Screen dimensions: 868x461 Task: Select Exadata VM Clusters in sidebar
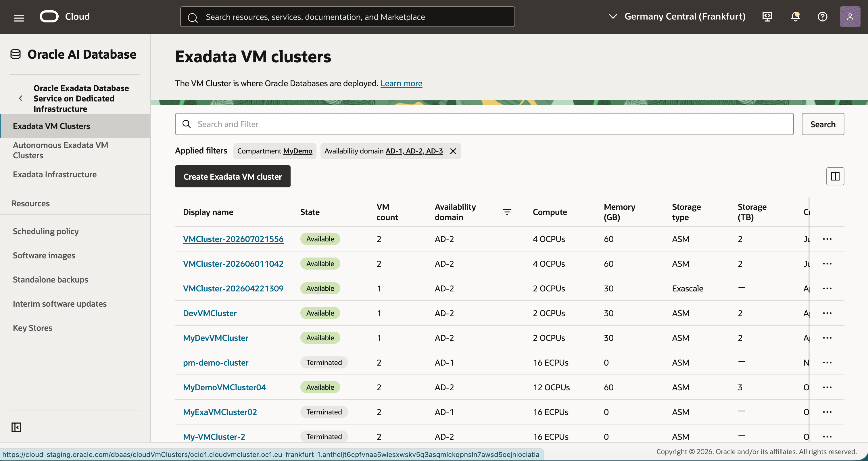[x=76, y=126]
